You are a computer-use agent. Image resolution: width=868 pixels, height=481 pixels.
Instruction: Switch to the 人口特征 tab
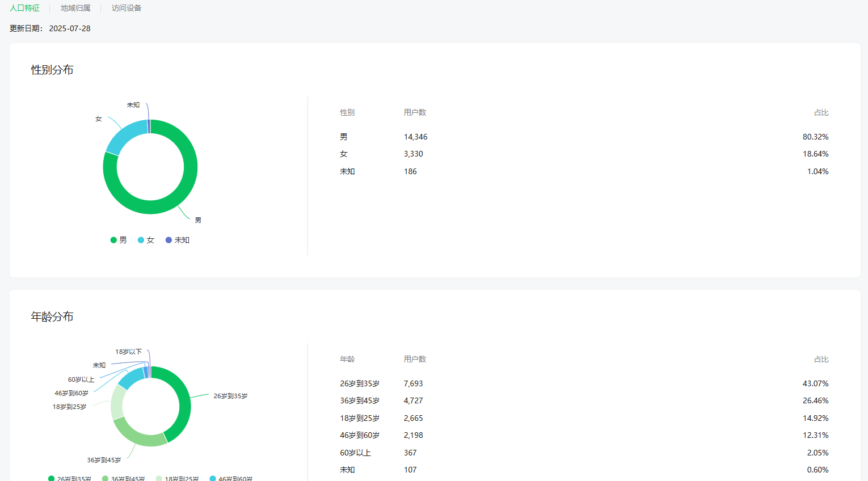(24, 8)
